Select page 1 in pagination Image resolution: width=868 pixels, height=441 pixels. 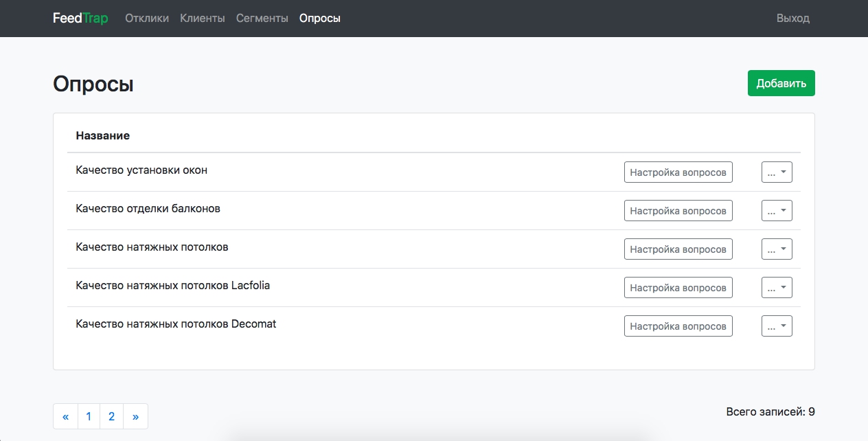(x=89, y=416)
